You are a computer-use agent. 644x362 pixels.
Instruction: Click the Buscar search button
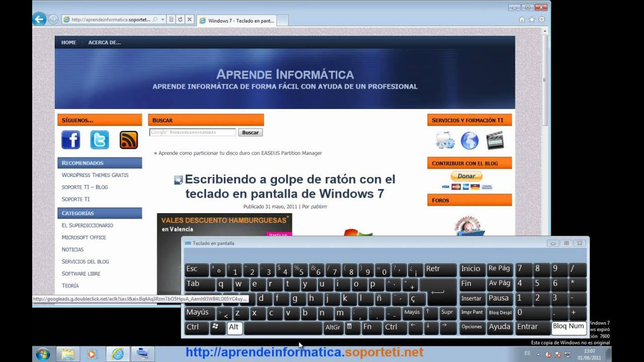[250, 133]
